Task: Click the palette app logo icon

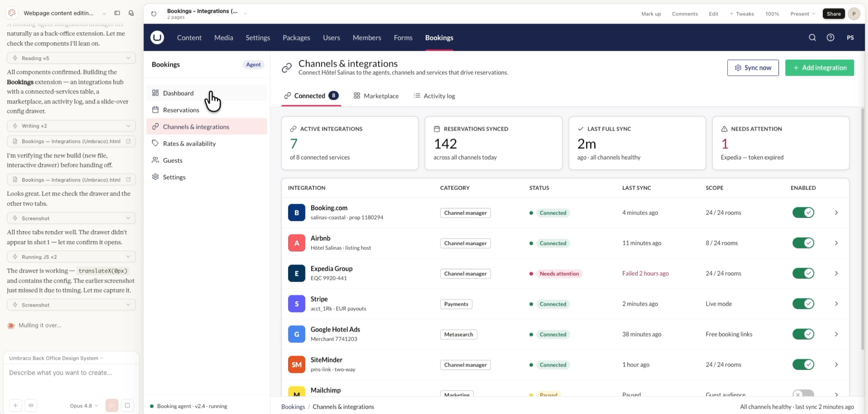Action: click(x=12, y=13)
